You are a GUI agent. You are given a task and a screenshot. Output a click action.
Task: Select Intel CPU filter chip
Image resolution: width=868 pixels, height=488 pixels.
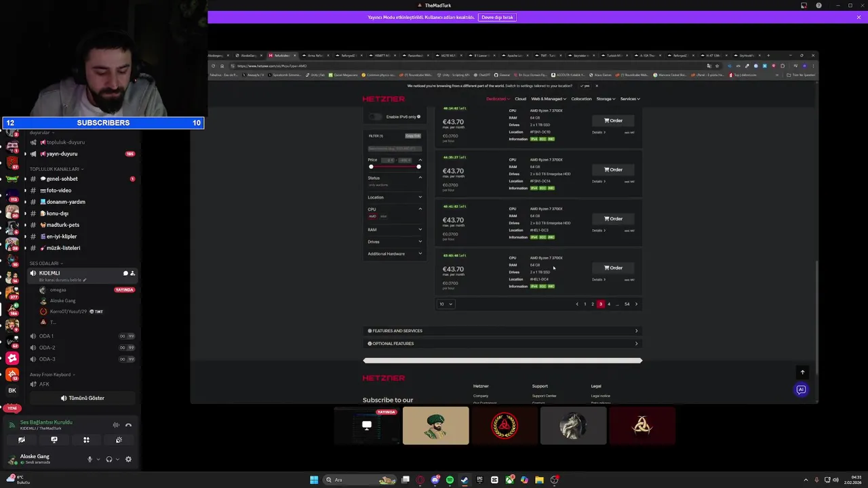tap(383, 216)
